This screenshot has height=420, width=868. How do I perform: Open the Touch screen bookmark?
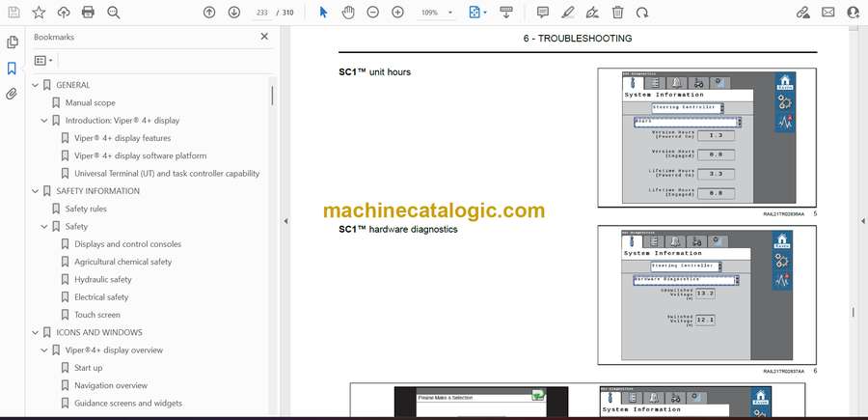(x=97, y=315)
